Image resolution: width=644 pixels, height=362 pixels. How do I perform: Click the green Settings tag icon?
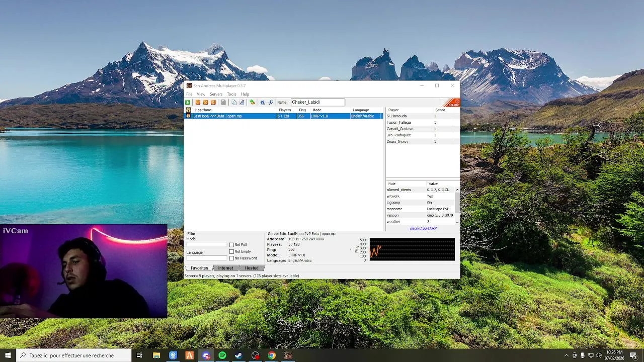click(x=252, y=102)
